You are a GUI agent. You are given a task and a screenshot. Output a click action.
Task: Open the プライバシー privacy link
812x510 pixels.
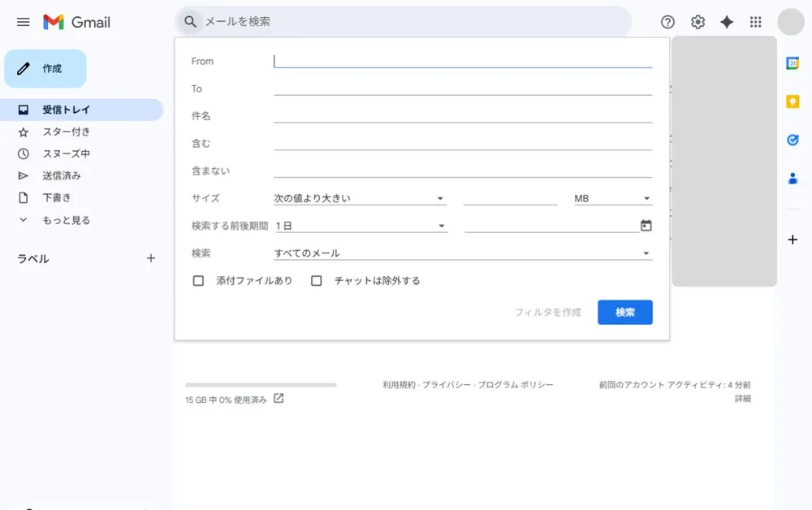click(447, 385)
